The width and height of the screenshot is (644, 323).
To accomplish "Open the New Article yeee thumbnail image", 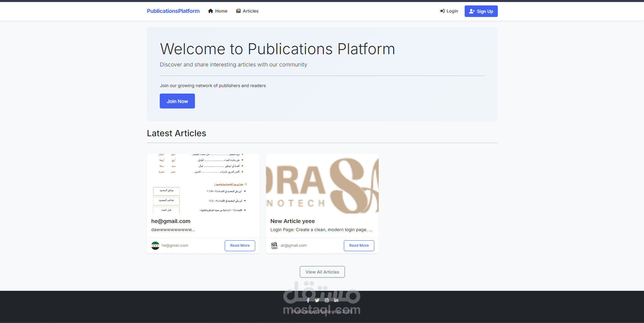I will pyautogui.click(x=322, y=184).
